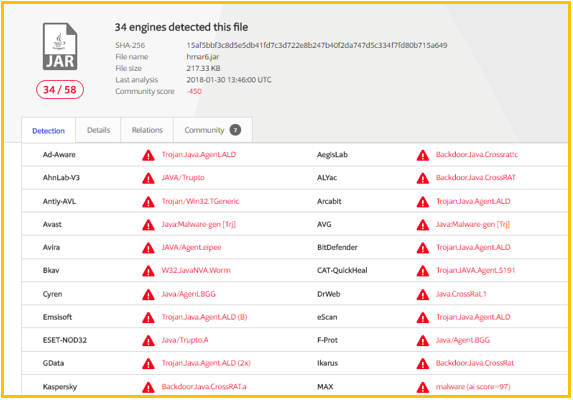Click Avast's Java:Malware-gen [Trj] result
This screenshot has height=400, width=573.
coord(199,224)
